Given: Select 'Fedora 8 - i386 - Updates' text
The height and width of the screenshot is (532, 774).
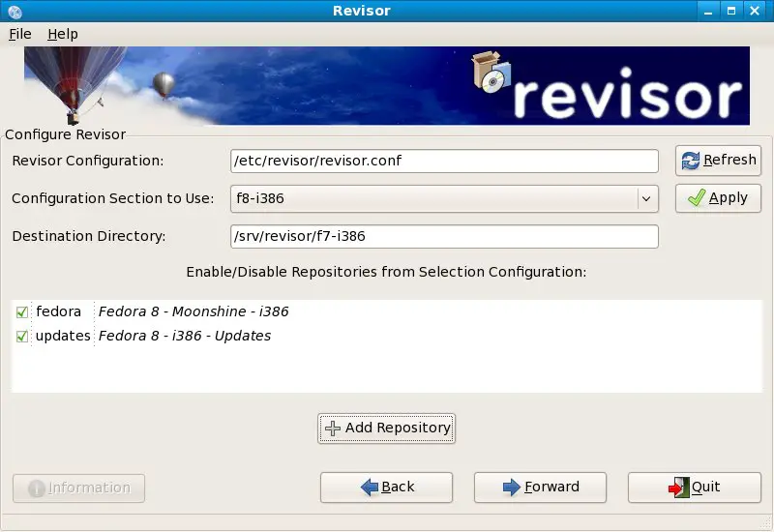Looking at the screenshot, I should coord(185,336).
